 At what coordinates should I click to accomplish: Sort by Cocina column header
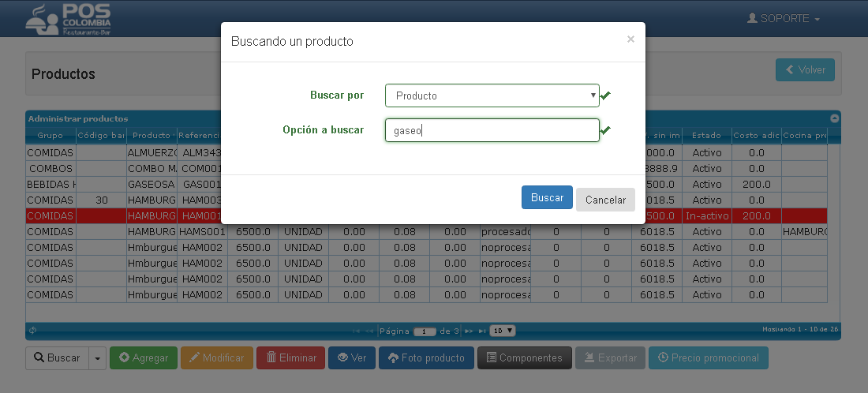804,136
